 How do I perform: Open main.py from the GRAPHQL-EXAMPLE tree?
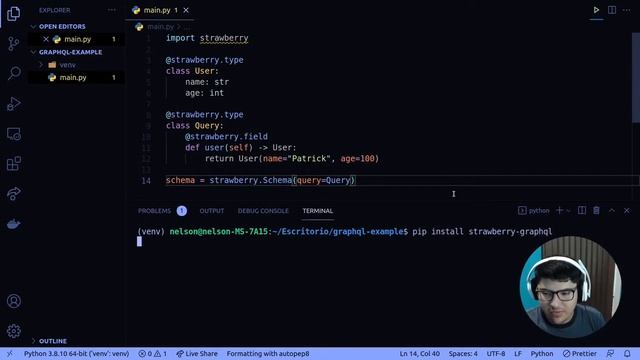click(73, 77)
